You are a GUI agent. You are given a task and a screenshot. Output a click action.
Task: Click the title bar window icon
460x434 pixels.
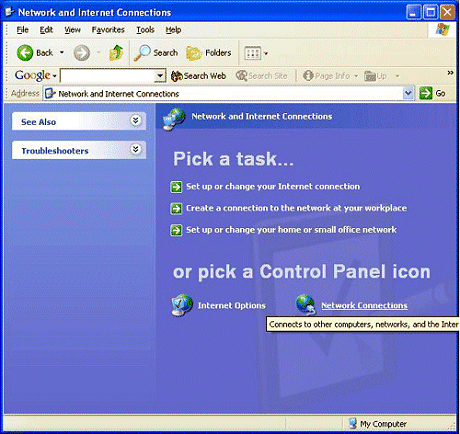[x=10, y=12]
